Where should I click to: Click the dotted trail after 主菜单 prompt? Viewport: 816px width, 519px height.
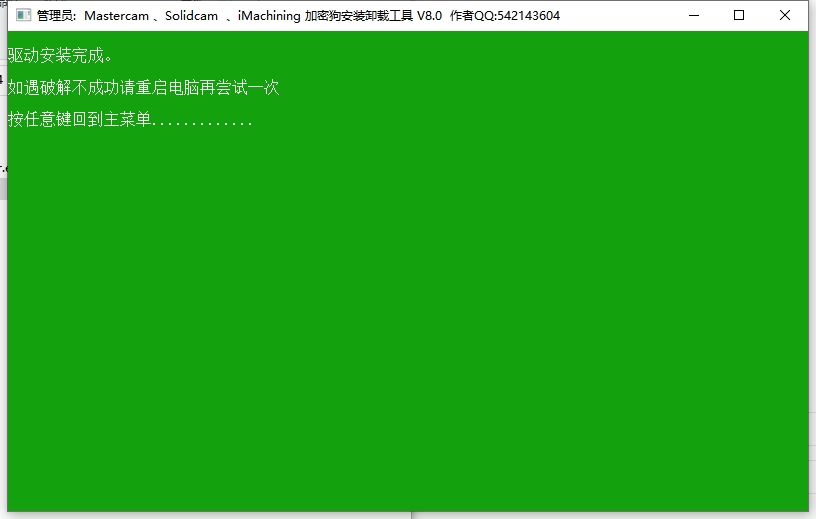coord(203,121)
